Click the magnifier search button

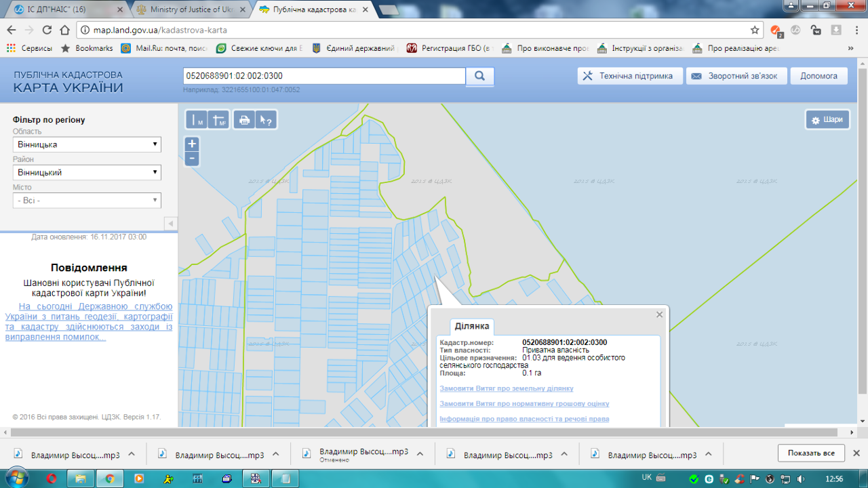pyautogui.click(x=479, y=76)
